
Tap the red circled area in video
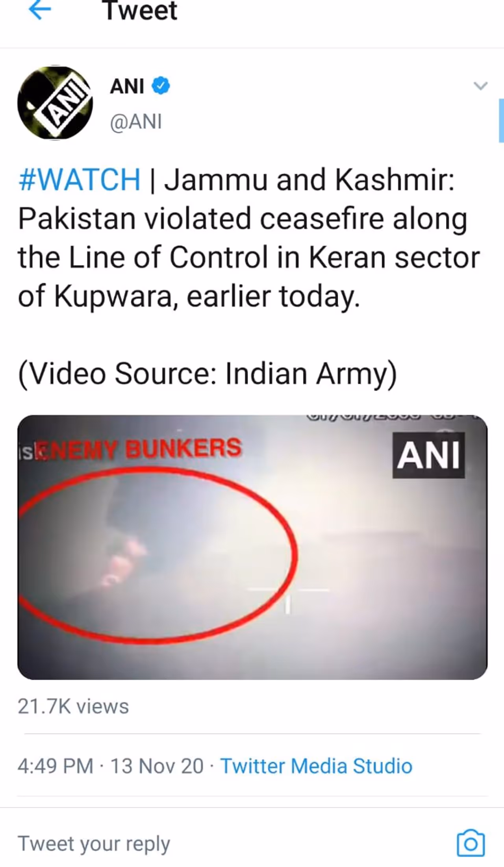[x=157, y=555]
